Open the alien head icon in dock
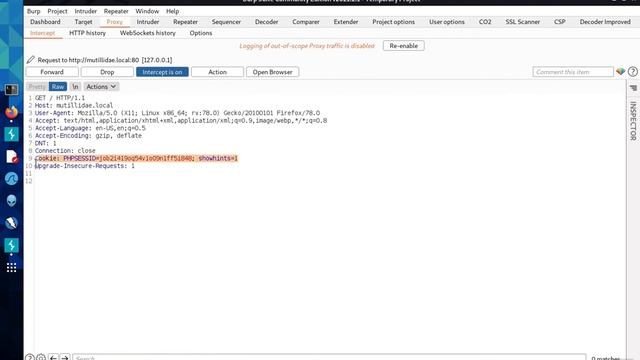The height and width of the screenshot is (360, 640). coord(11,200)
